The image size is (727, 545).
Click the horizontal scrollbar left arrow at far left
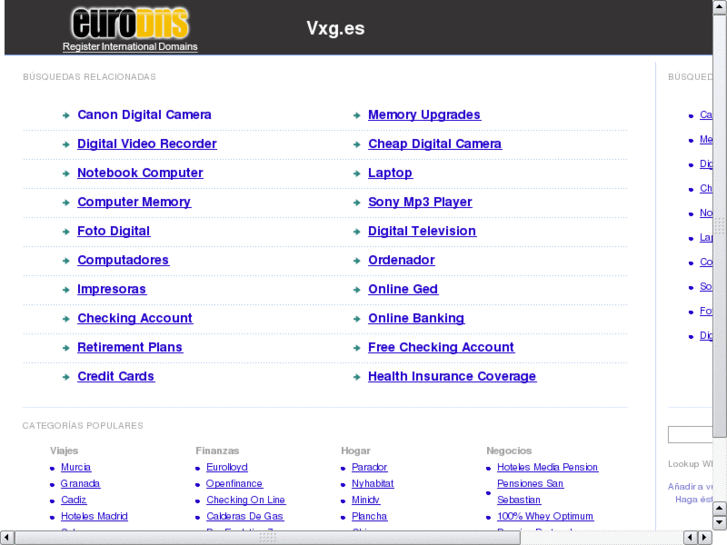coord(7,538)
